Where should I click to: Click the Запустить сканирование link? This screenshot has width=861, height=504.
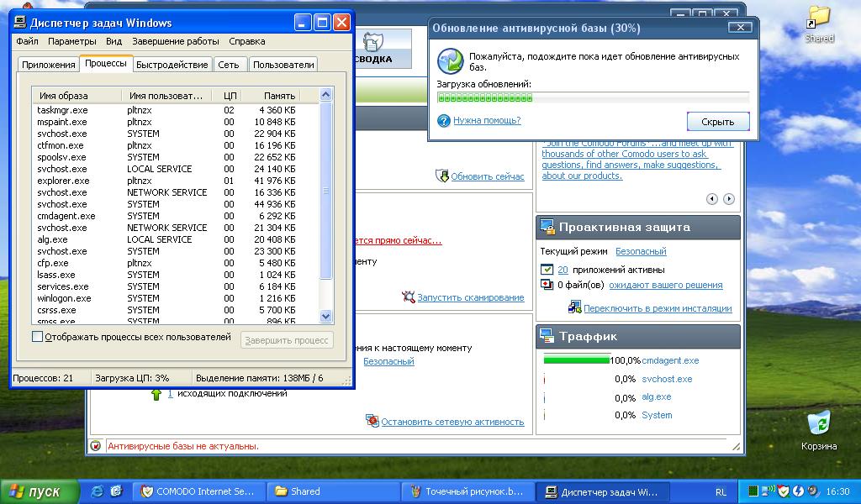471,297
